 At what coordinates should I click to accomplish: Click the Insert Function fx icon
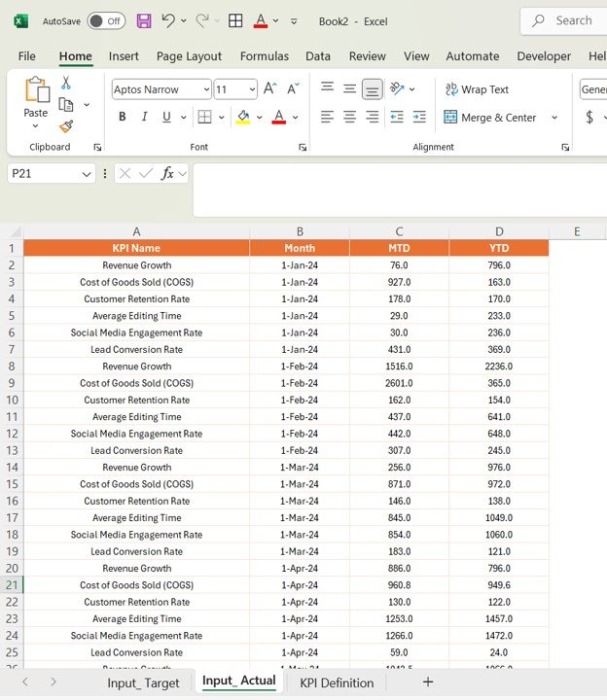168,173
